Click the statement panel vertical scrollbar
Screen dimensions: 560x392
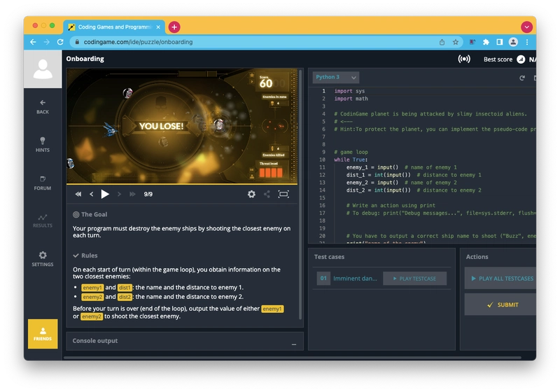tap(300, 195)
